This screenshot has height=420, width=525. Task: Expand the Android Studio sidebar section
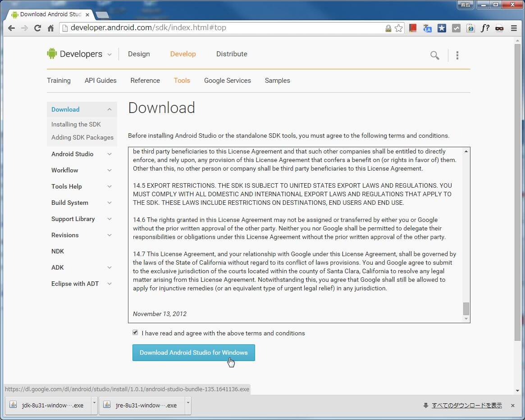point(109,154)
